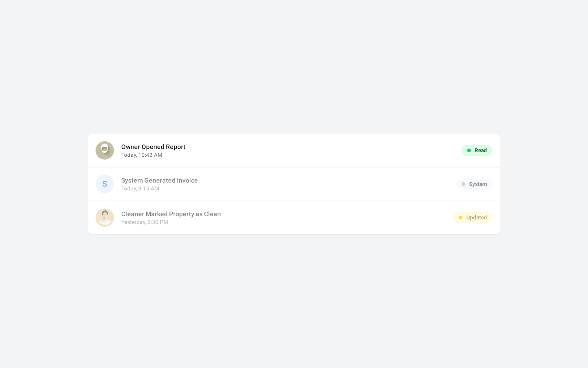Click the "Today, 9:15 AM" timestamp

coord(140,189)
